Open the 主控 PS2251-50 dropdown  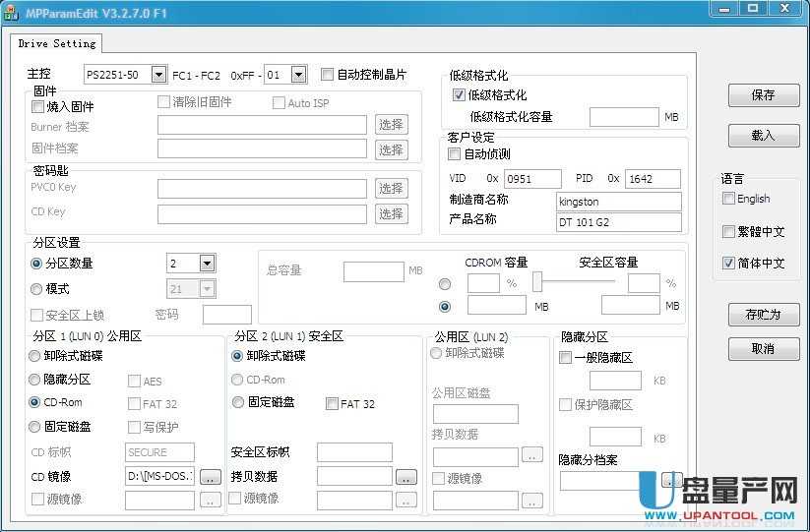click(x=158, y=75)
